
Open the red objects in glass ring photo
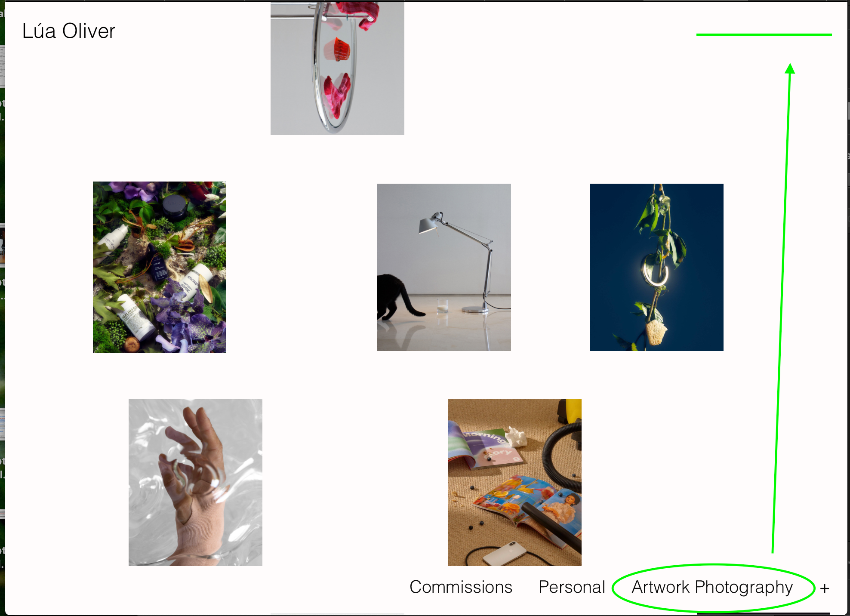[337, 68]
